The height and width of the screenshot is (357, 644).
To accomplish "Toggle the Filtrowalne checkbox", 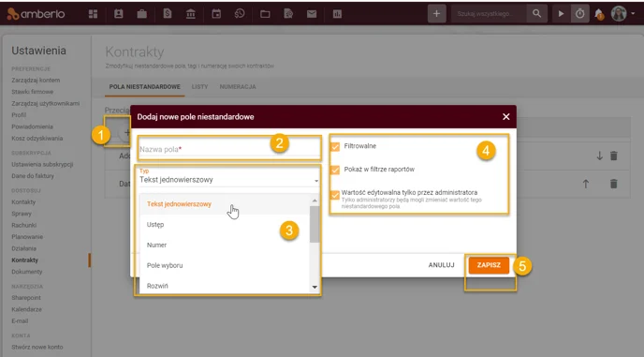I will coord(335,146).
